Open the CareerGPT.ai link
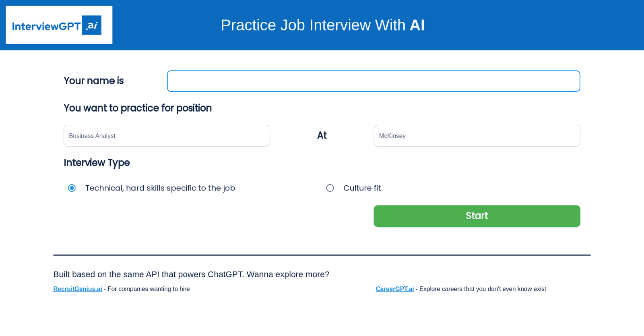644x336 pixels. [394, 289]
